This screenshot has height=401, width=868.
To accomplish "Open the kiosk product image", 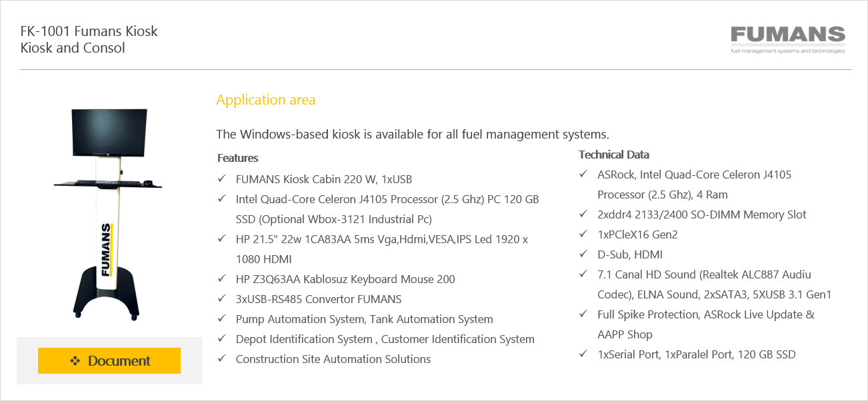I will 109,213.
